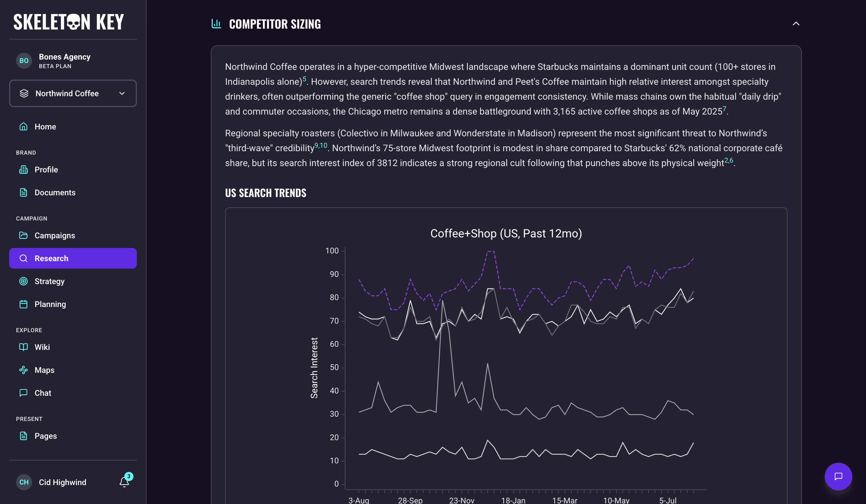Click the Competitor Sizing bar chart icon
Image resolution: width=866 pixels, height=504 pixels.
pyautogui.click(x=216, y=24)
